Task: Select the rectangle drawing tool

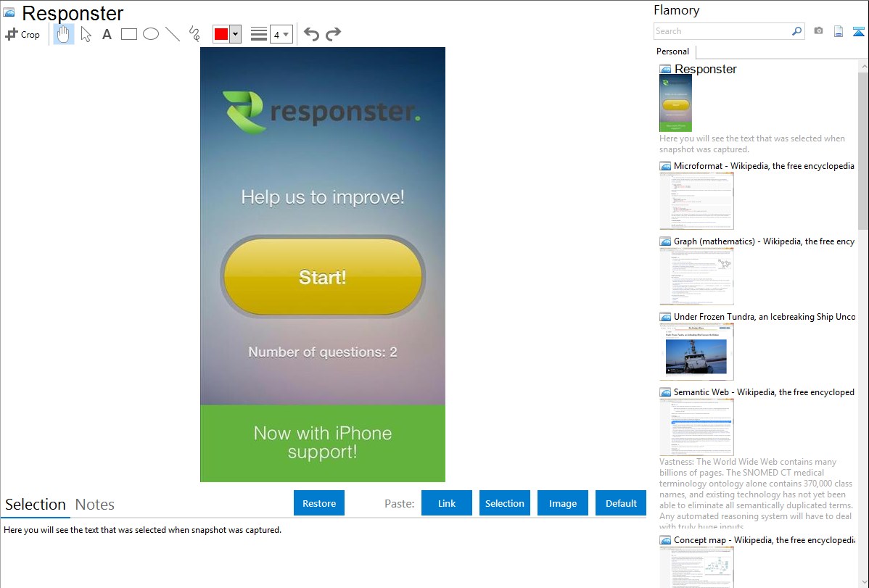Action: click(128, 34)
